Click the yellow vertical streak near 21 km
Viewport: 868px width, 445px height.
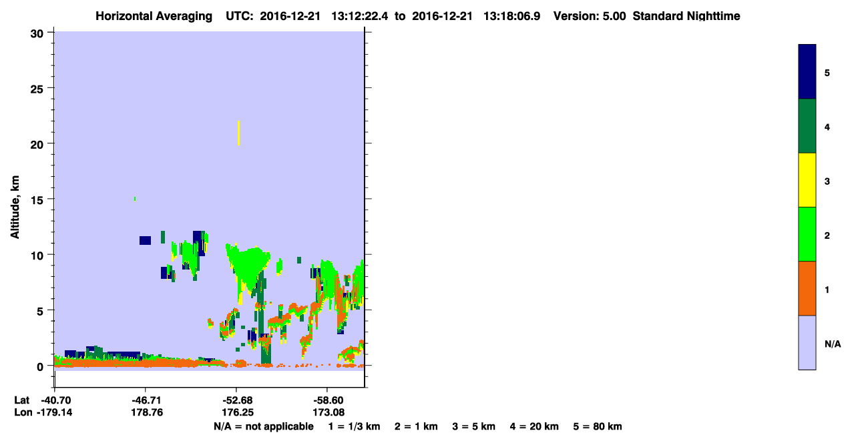click(239, 133)
